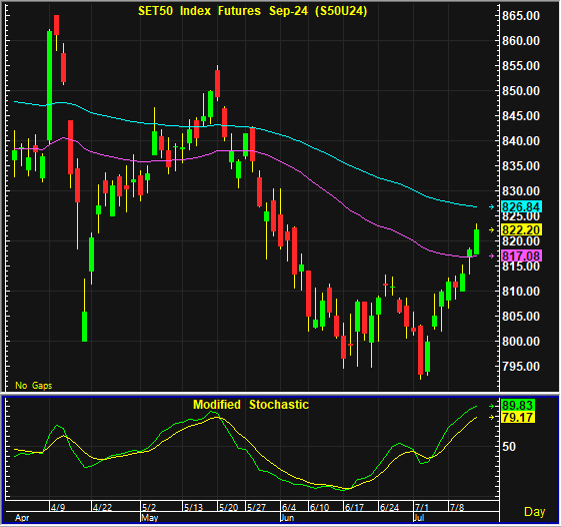This screenshot has width=561, height=527.
Task: Click the 50 level on stochastic axis
Action: coord(509,447)
